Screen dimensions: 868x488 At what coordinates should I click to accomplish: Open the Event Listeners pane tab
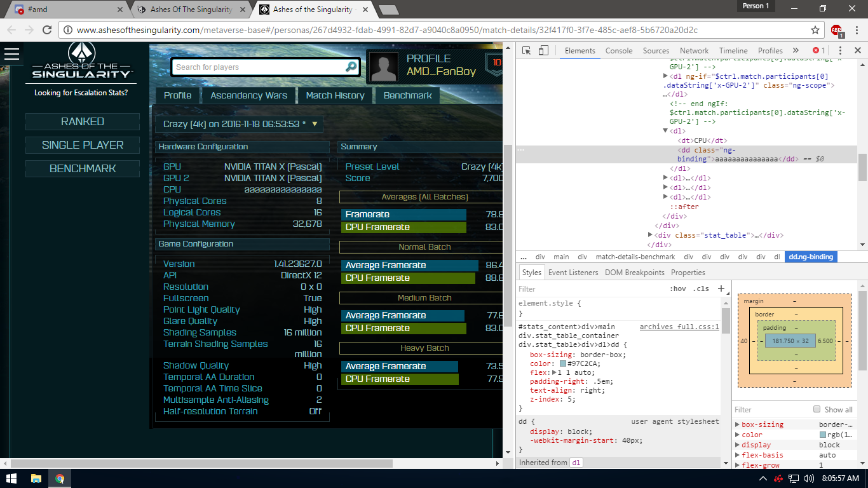click(x=573, y=273)
